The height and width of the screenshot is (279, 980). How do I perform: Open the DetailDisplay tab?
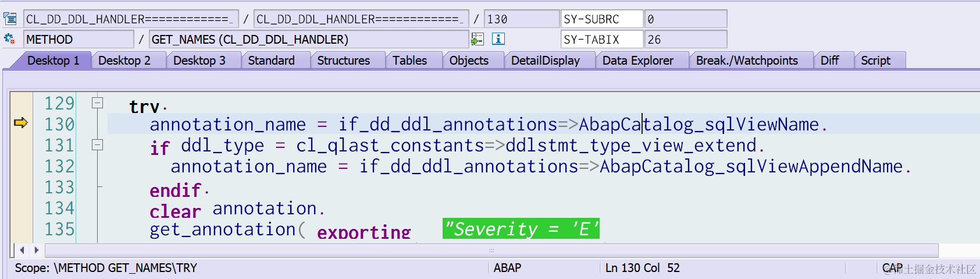(546, 61)
